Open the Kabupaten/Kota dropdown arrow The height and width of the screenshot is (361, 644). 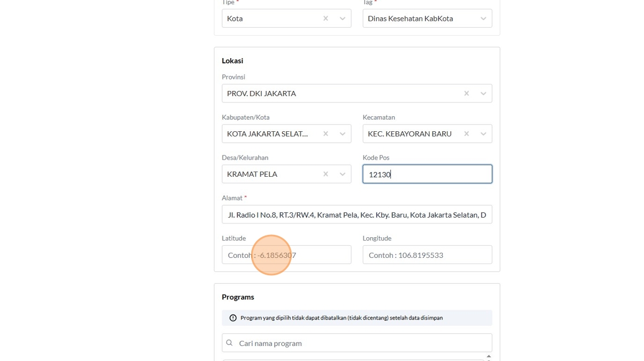pyautogui.click(x=343, y=134)
